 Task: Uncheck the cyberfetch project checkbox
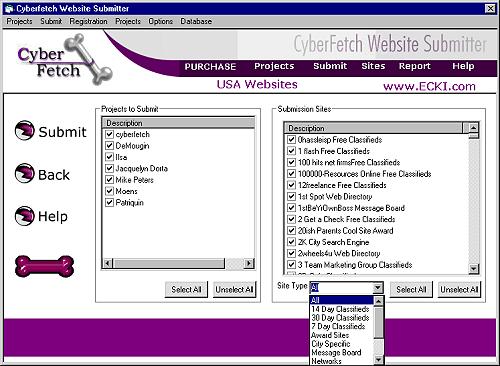109,134
